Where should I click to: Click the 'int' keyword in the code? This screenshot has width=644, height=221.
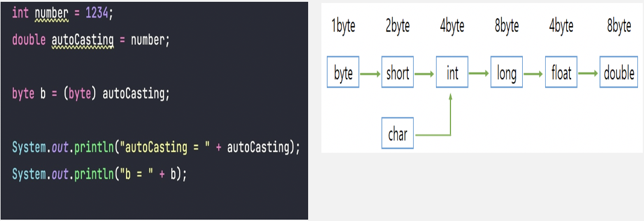[21, 13]
